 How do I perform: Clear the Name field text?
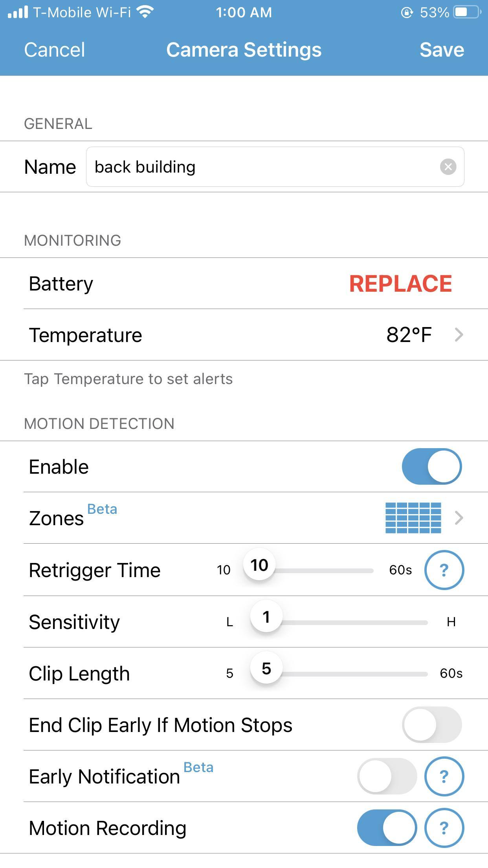[448, 167]
